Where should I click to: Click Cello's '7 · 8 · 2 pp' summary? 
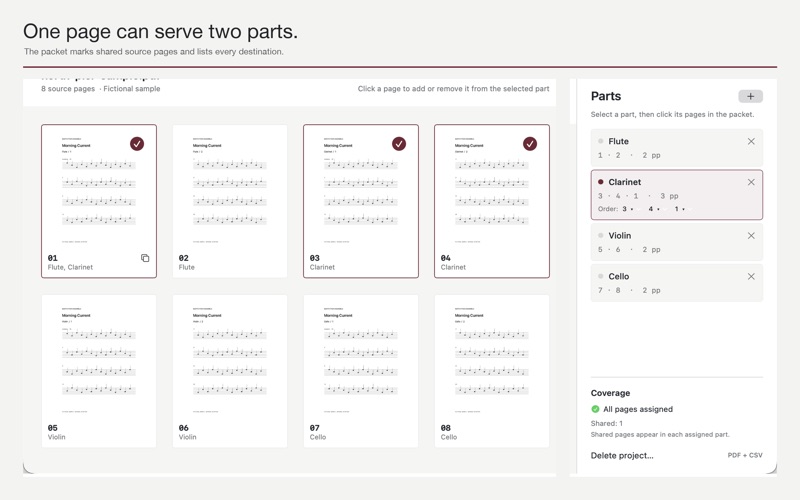click(629, 290)
